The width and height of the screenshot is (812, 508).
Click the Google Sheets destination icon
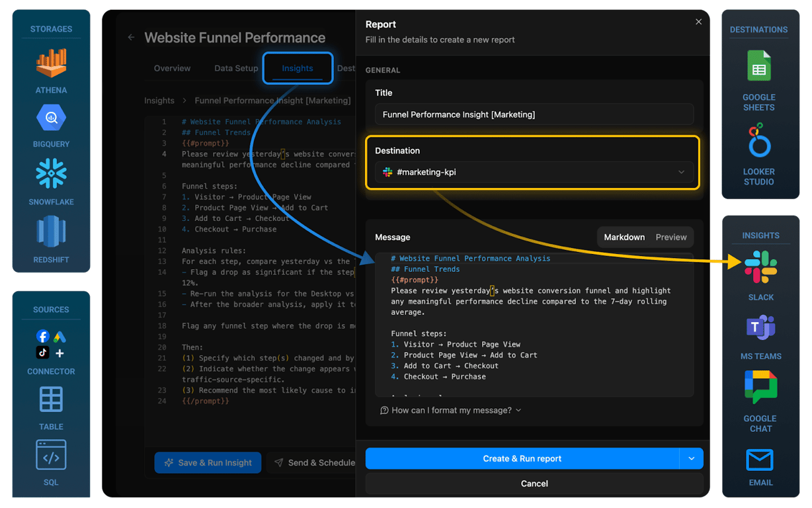759,66
